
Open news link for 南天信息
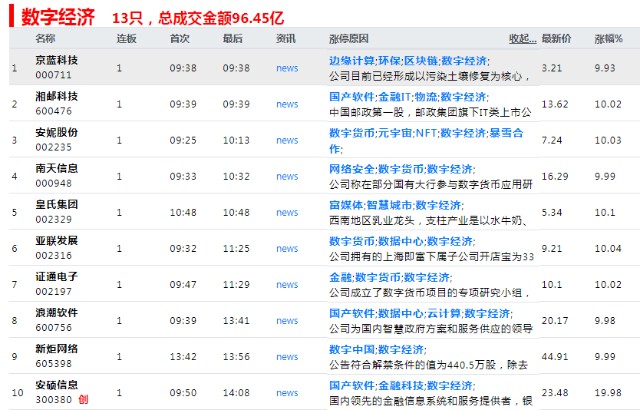pyautogui.click(x=287, y=176)
